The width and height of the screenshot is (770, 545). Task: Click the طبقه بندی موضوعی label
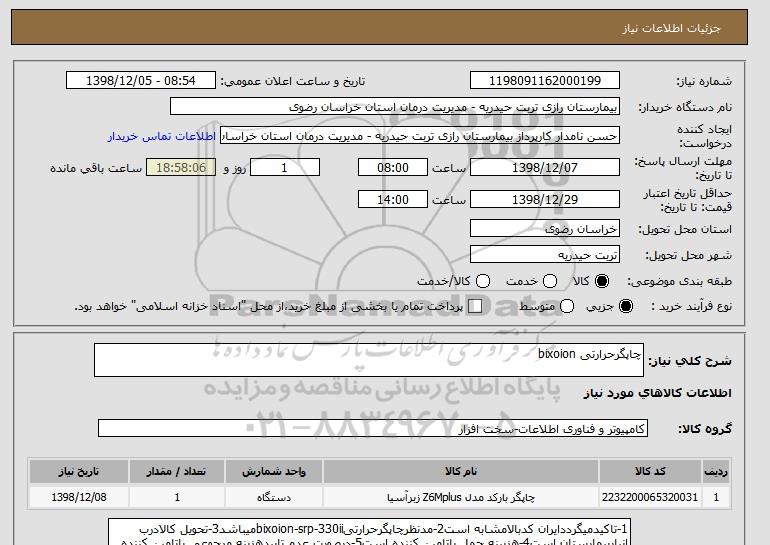(x=680, y=281)
